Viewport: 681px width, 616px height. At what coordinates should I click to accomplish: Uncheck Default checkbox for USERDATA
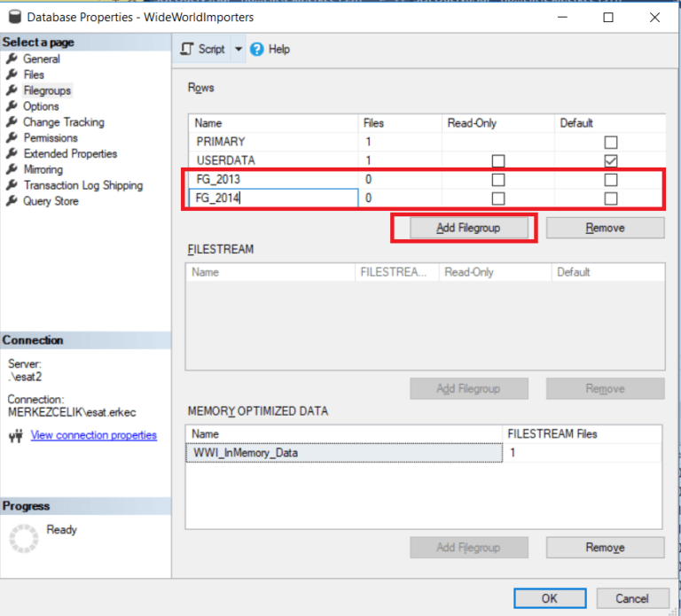pos(611,161)
